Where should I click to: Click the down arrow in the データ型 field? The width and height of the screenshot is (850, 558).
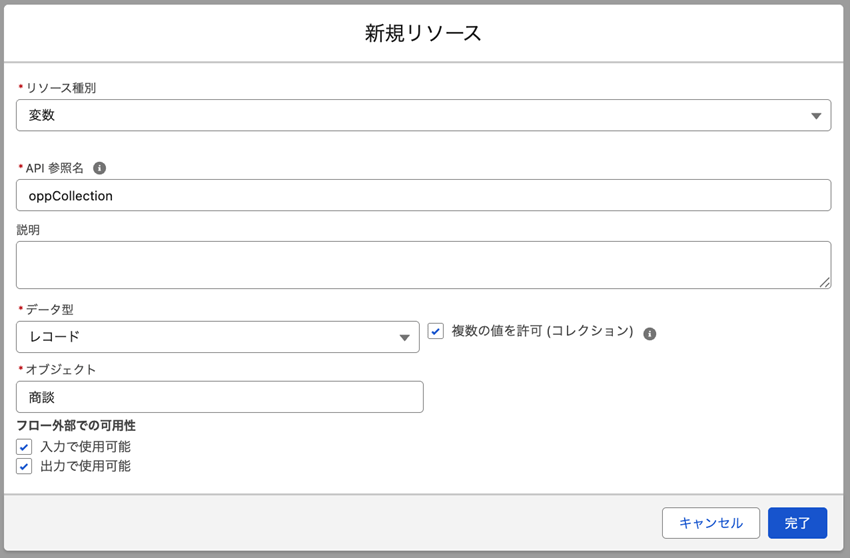coord(404,338)
